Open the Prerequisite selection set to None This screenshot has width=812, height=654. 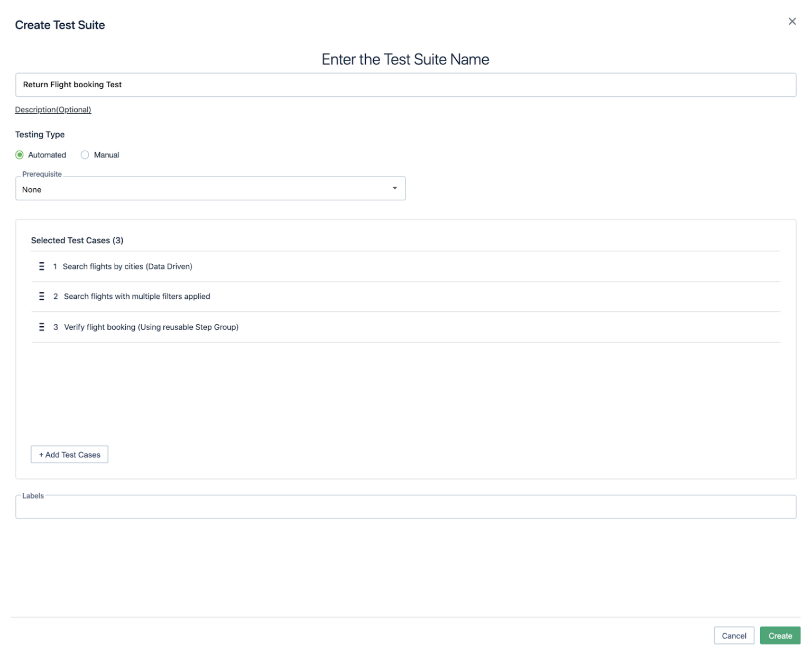click(210, 188)
